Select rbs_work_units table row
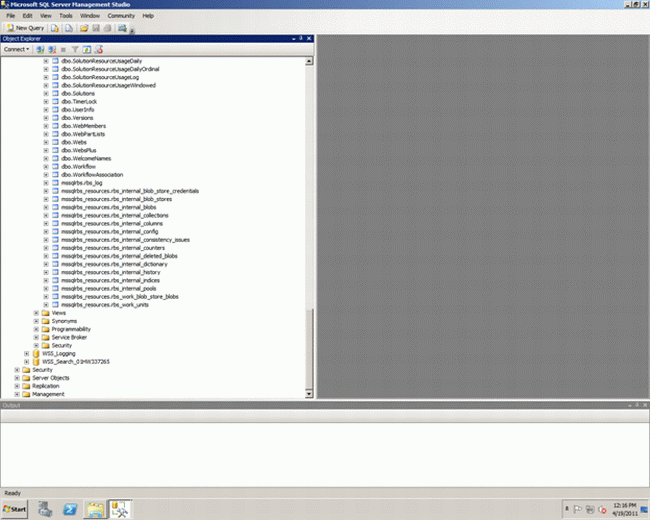Image resolution: width=650 pixels, height=520 pixels. (104, 305)
